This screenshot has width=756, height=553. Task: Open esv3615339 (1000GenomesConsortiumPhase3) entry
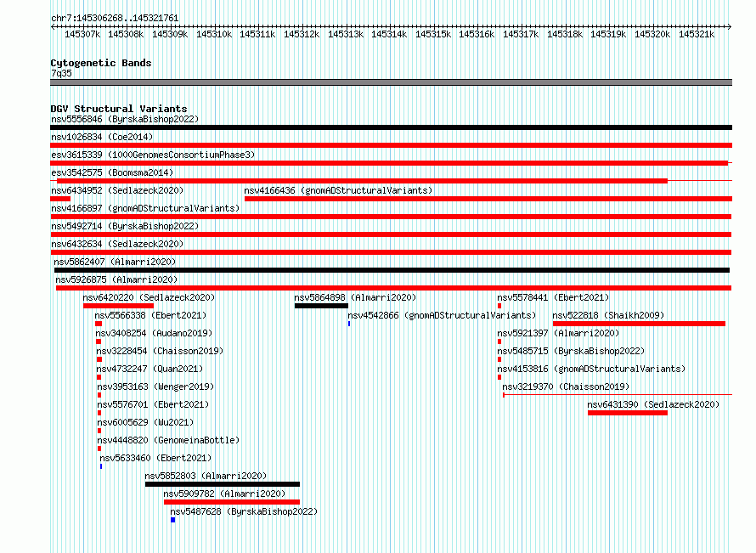point(153,155)
